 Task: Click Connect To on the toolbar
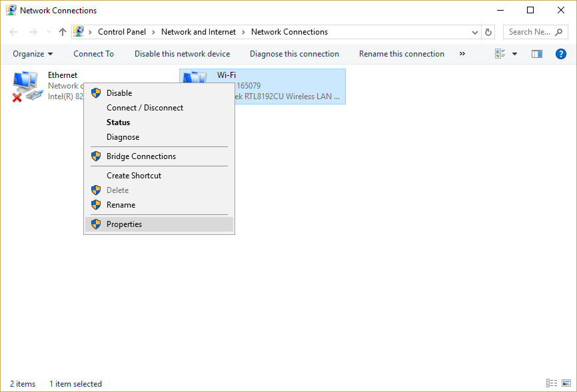[x=93, y=53]
